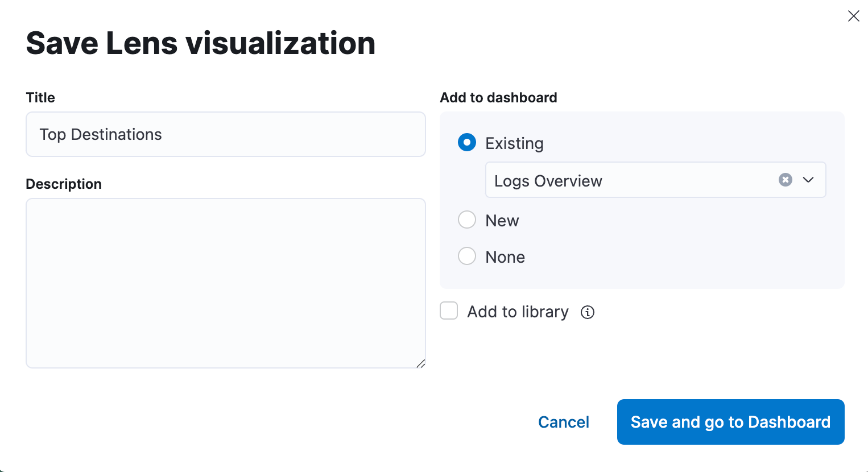Screen dimensions: 868x472
Task: Select the None radio option
Action: pos(467,256)
